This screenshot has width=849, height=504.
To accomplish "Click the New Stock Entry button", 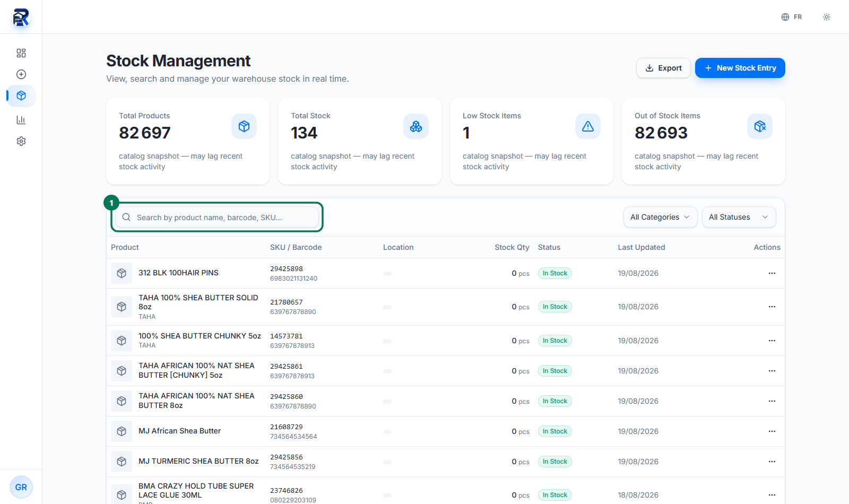I will point(740,68).
